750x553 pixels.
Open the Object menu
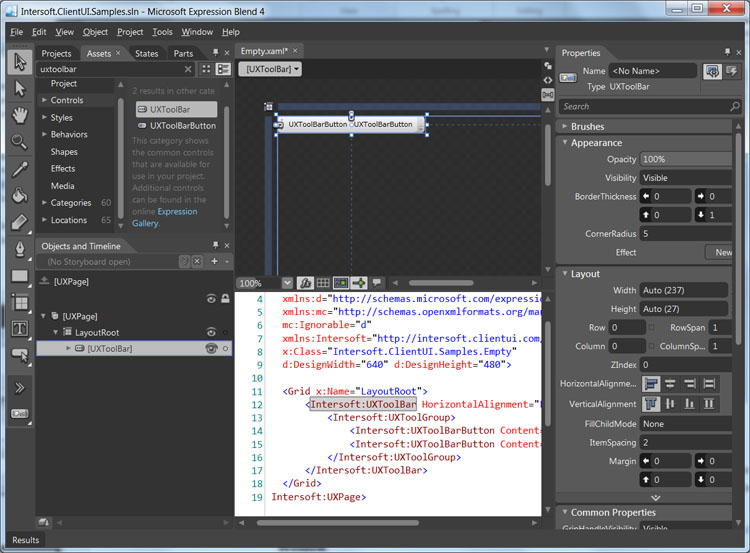[95, 32]
